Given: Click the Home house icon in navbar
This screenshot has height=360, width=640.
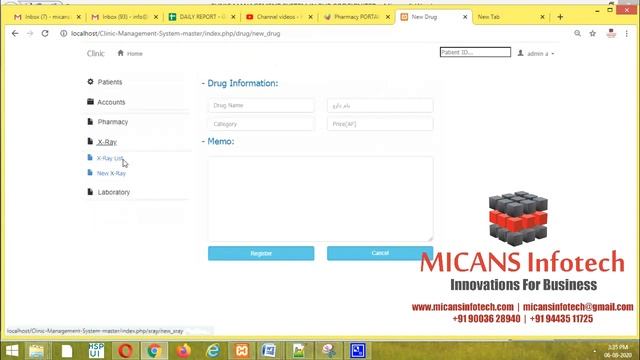Looking at the screenshot, I should point(120,53).
